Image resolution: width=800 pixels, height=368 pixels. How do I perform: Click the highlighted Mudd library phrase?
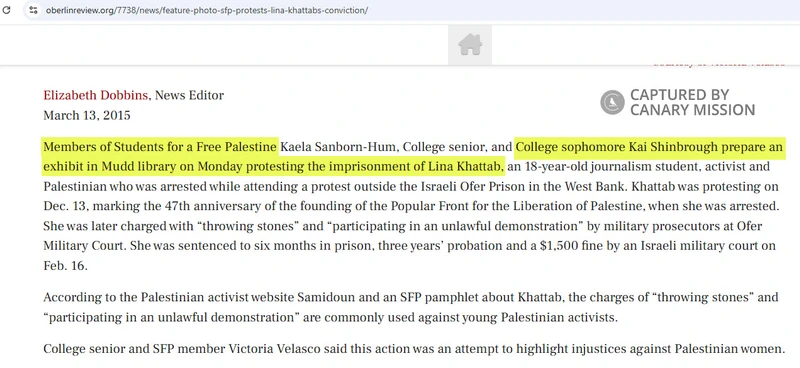[148, 167]
